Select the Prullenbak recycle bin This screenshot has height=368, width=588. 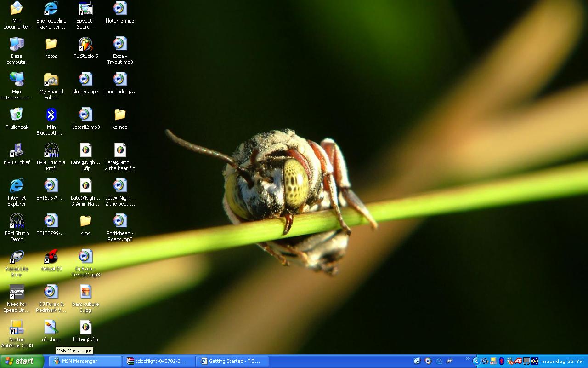click(x=17, y=115)
